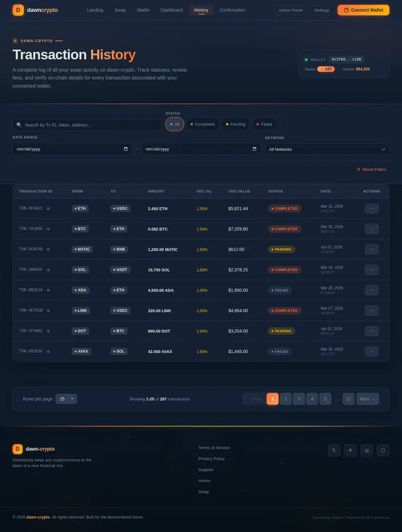The height and width of the screenshot is (532, 402).
Task: Click the hexagon icon in footer socials
Action: pyautogui.click(x=383, y=450)
